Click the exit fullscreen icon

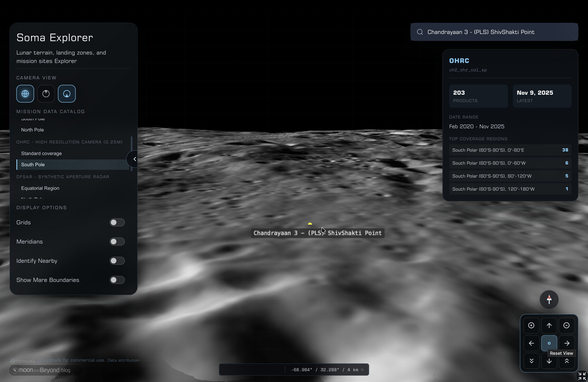pyautogui.click(x=582, y=376)
